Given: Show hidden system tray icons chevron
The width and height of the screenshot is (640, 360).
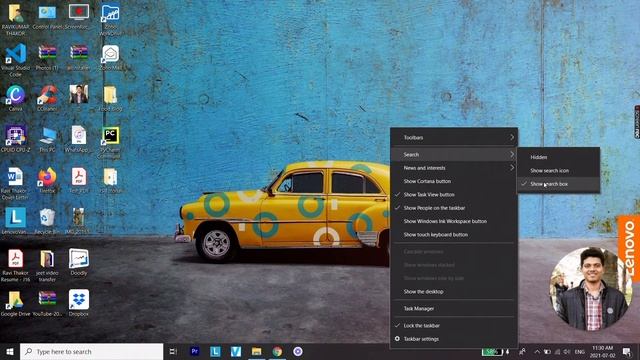Looking at the screenshot, I should [x=537, y=351].
